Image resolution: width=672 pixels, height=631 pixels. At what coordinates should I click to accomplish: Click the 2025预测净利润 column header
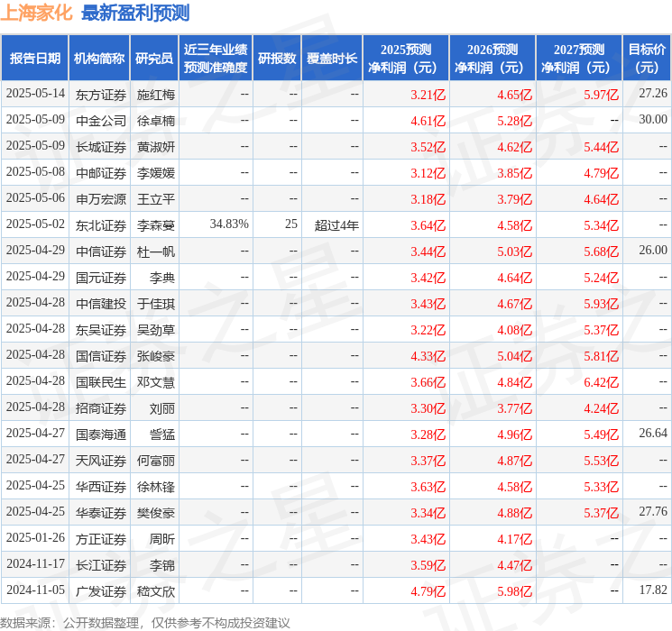(406, 59)
